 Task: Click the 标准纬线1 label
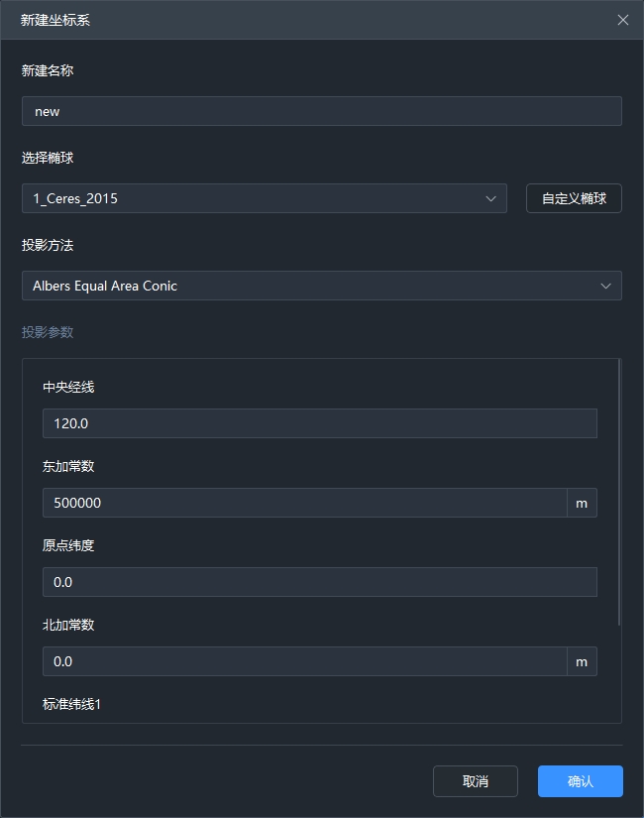tap(72, 705)
